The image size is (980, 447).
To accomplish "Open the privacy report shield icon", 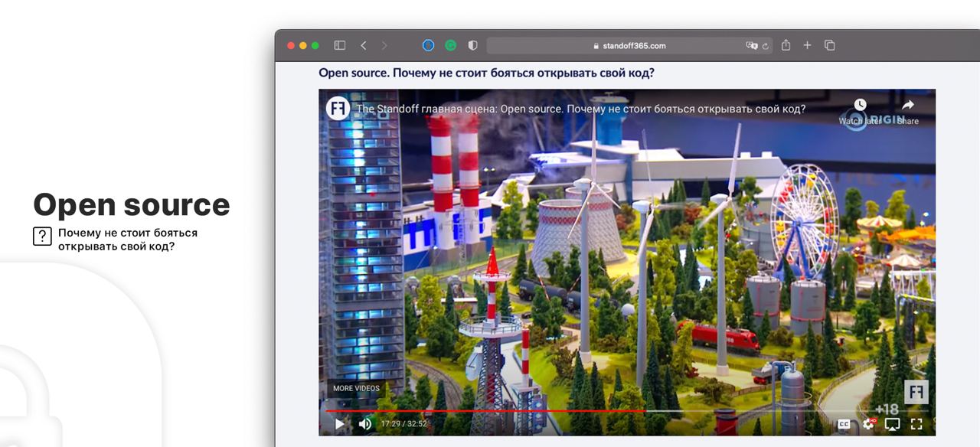I will pos(472,46).
